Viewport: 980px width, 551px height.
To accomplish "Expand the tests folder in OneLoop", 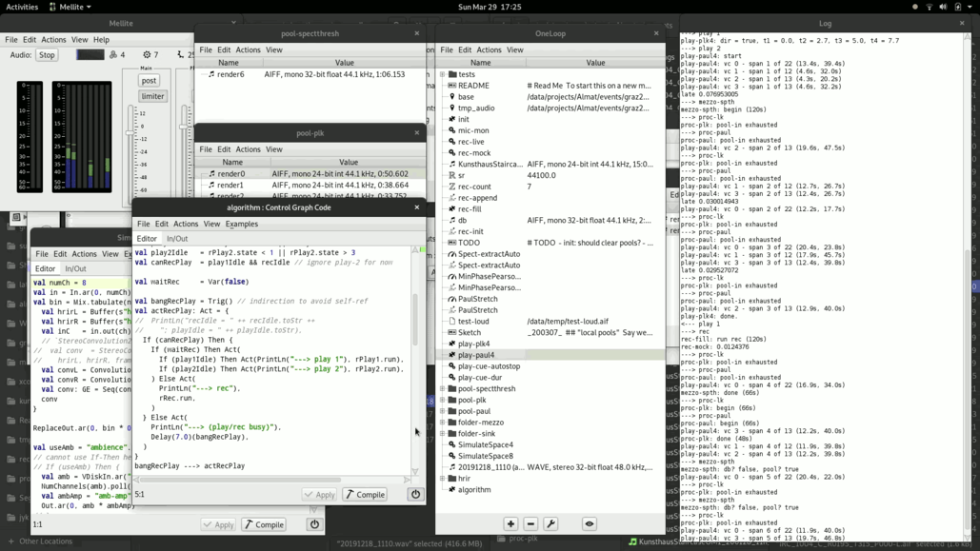I will pos(442,74).
